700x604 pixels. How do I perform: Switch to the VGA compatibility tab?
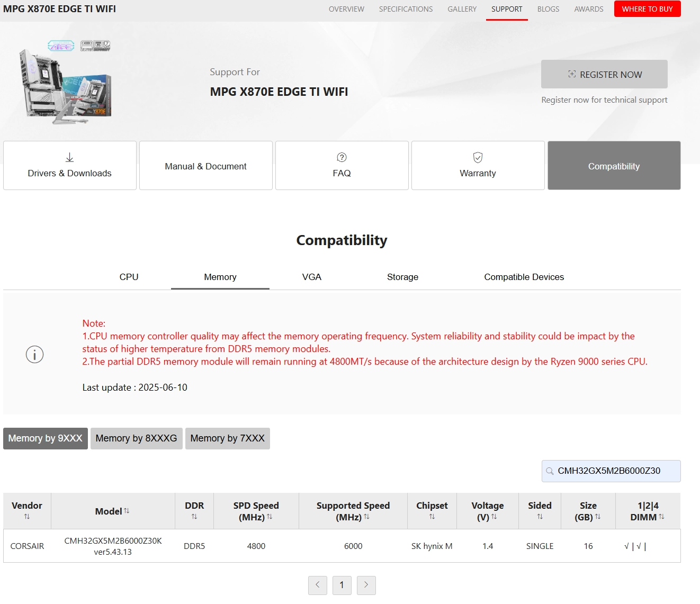pyautogui.click(x=312, y=277)
